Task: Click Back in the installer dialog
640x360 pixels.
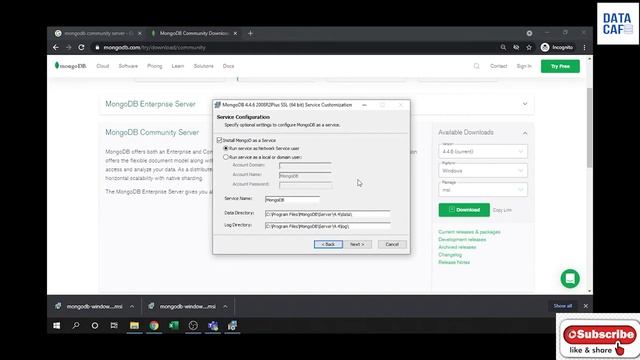Action: pos(328,244)
